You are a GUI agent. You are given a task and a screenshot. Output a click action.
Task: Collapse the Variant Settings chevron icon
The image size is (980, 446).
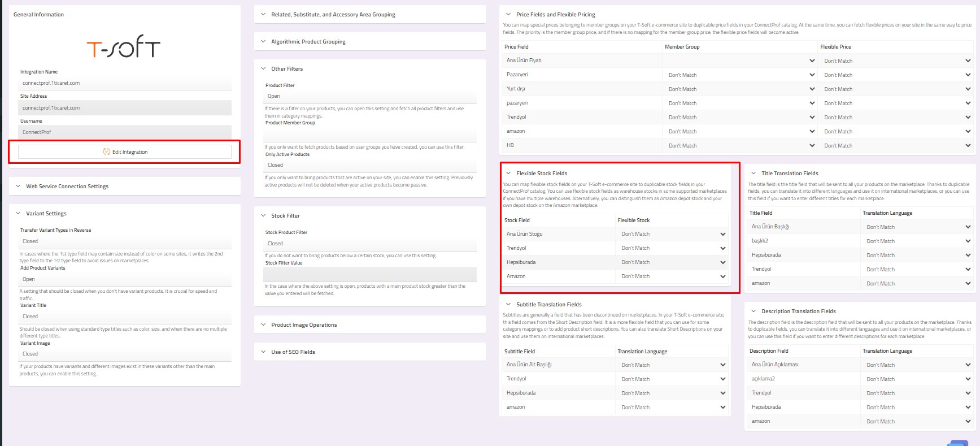(x=18, y=214)
